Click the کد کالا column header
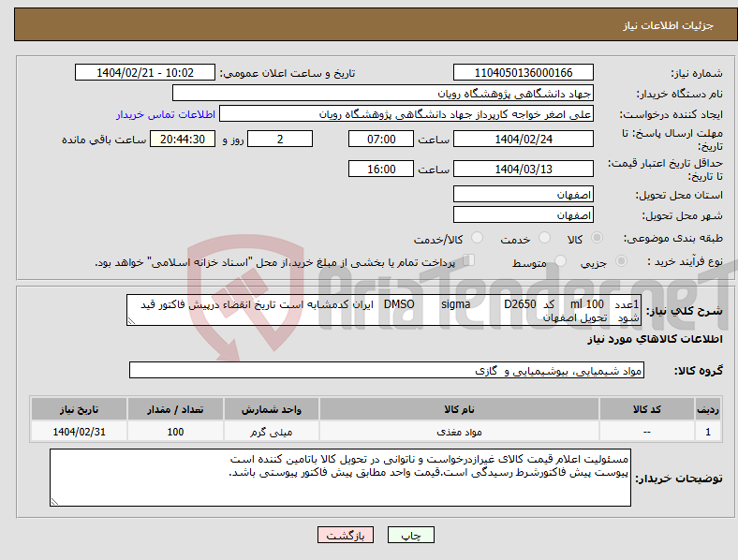 [x=647, y=409]
